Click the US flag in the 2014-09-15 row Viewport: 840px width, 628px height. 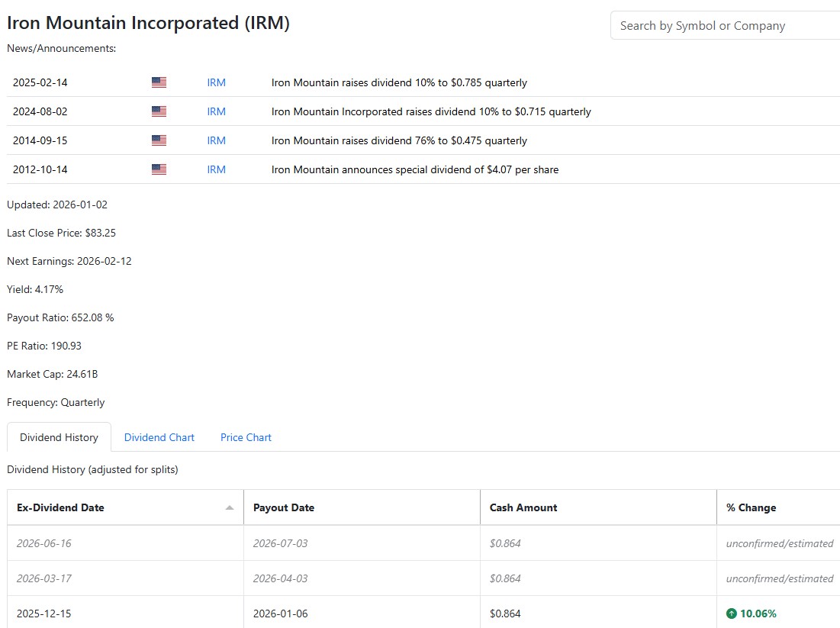159,140
